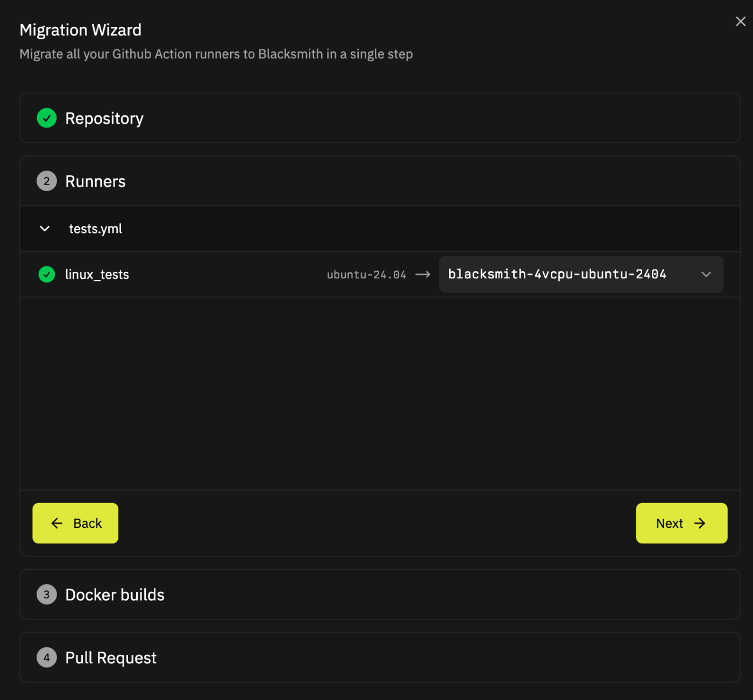Open the Repository step header
Screen dimensions: 753x700
[x=380, y=118]
